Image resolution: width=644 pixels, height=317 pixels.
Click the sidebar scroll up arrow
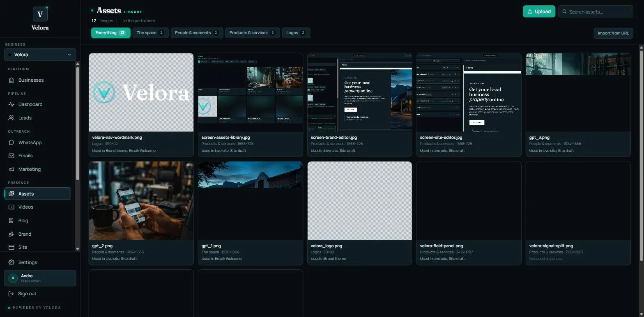78,64
